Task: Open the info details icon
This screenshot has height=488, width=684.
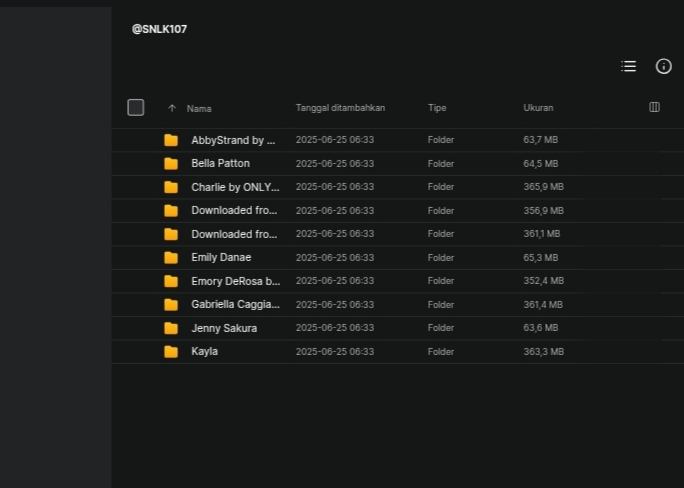Action: pyautogui.click(x=663, y=66)
